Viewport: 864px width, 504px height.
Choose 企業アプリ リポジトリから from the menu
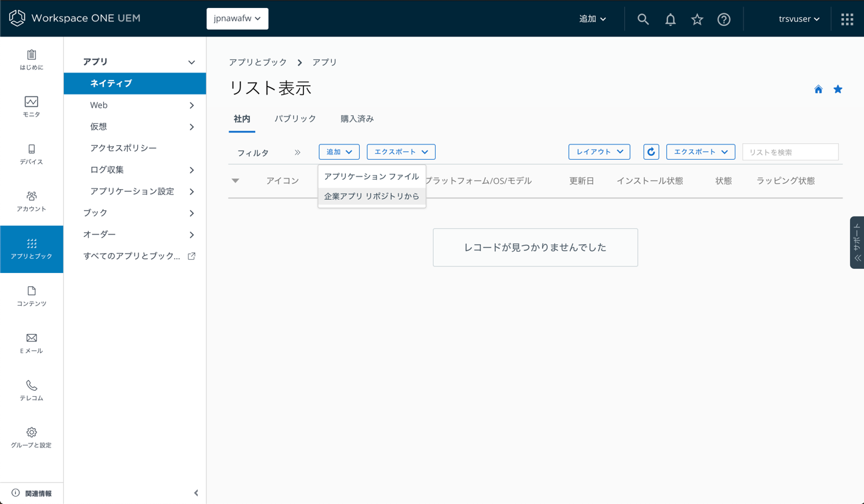pyautogui.click(x=372, y=196)
